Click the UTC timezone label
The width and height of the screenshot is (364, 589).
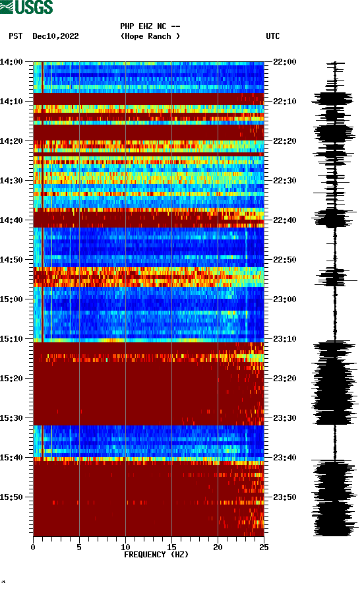click(273, 36)
